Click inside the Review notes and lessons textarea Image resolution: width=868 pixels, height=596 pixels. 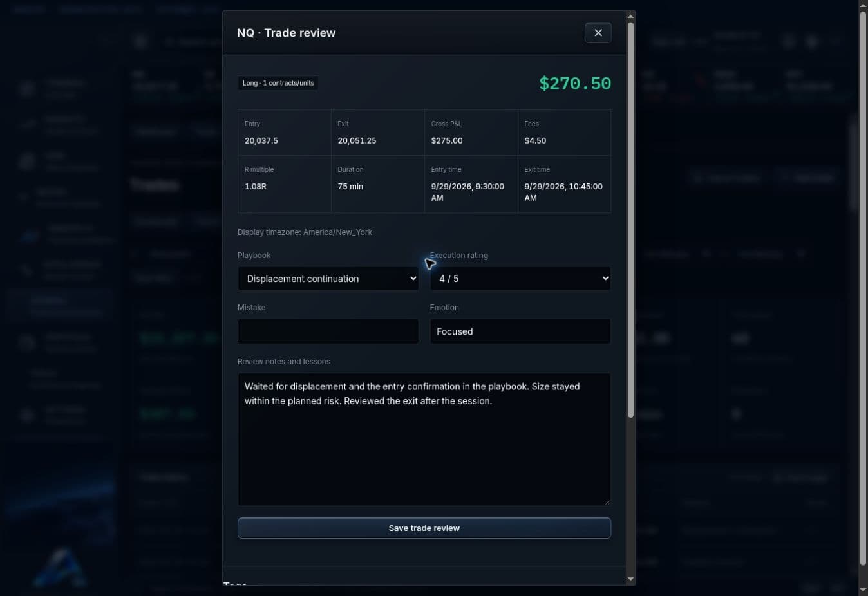[x=424, y=440]
